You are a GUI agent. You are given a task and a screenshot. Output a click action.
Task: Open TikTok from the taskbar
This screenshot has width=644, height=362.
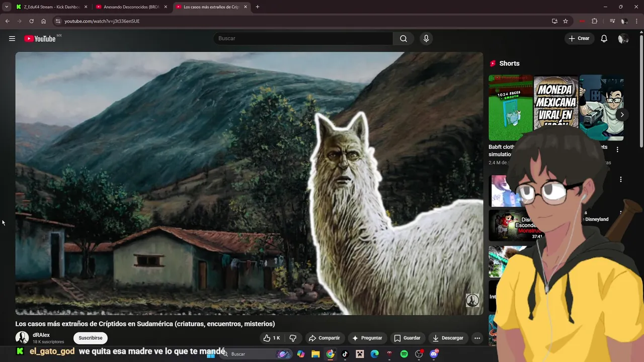345,354
